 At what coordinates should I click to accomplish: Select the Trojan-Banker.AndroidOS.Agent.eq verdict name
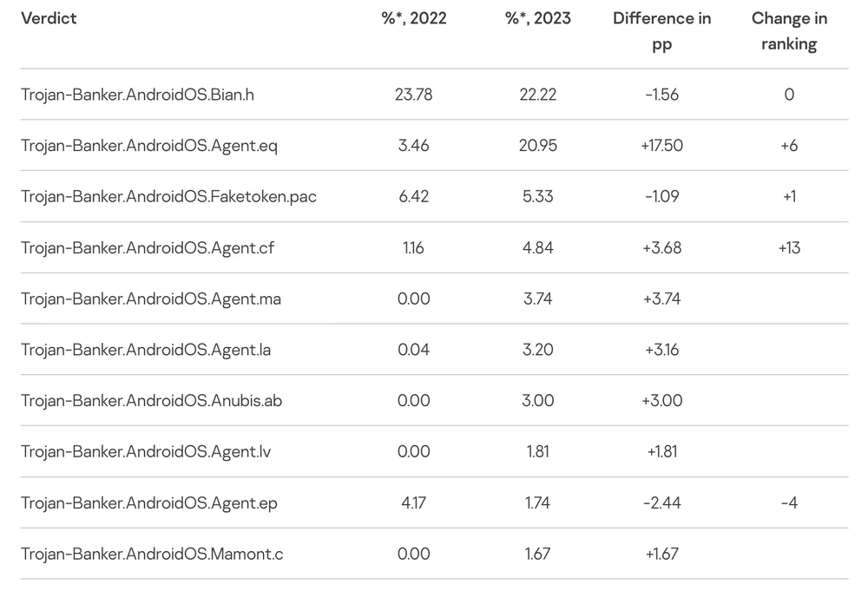[149, 146]
